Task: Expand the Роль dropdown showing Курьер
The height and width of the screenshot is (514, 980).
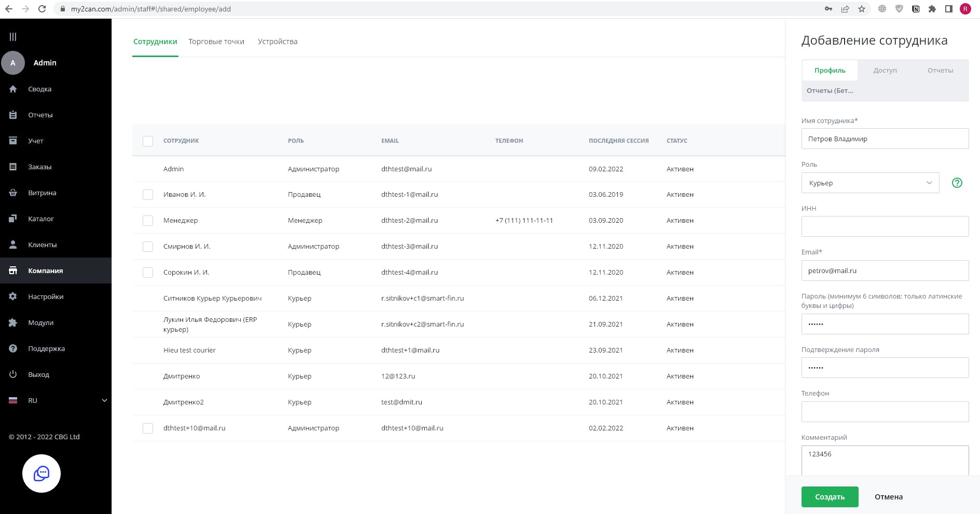Action: tap(870, 183)
